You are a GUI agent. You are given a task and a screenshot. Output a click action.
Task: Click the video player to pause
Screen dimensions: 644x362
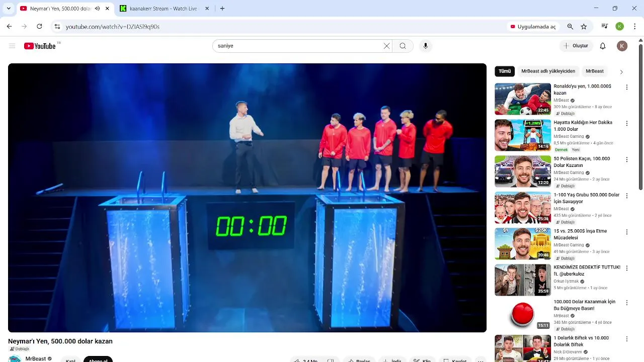click(247, 198)
